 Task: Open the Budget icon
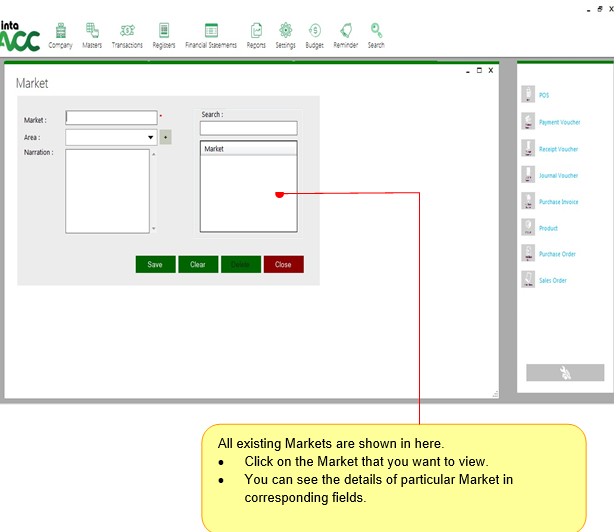click(314, 31)
